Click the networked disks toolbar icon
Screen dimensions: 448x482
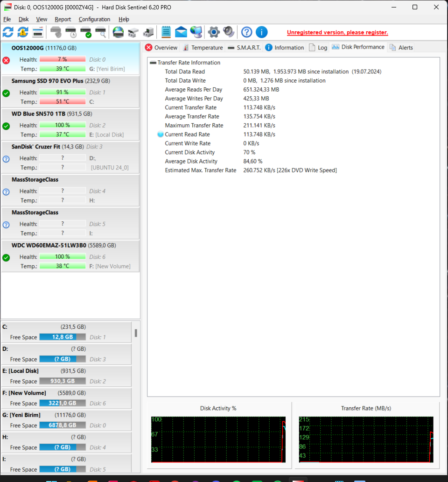[x=133, y=32]
